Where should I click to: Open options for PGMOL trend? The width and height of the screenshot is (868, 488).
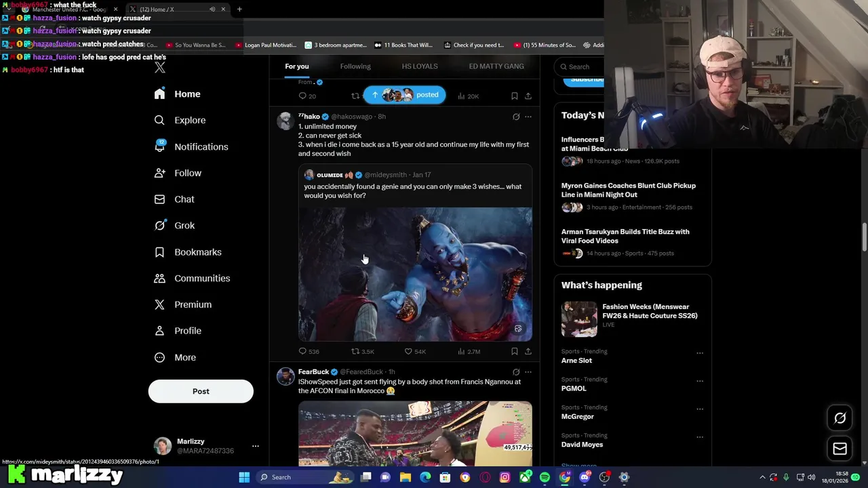click(x=700, y=381)
